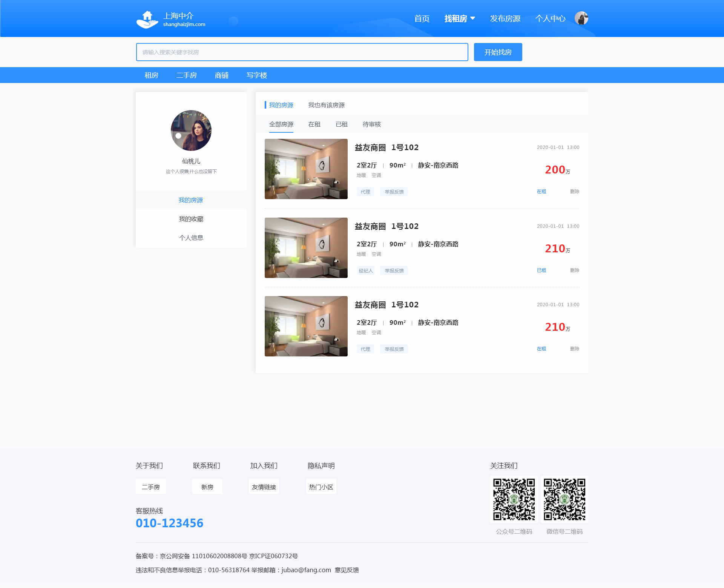
Task: Open 我的收藏 in the sidebar
Action: (x=191, y=219)
